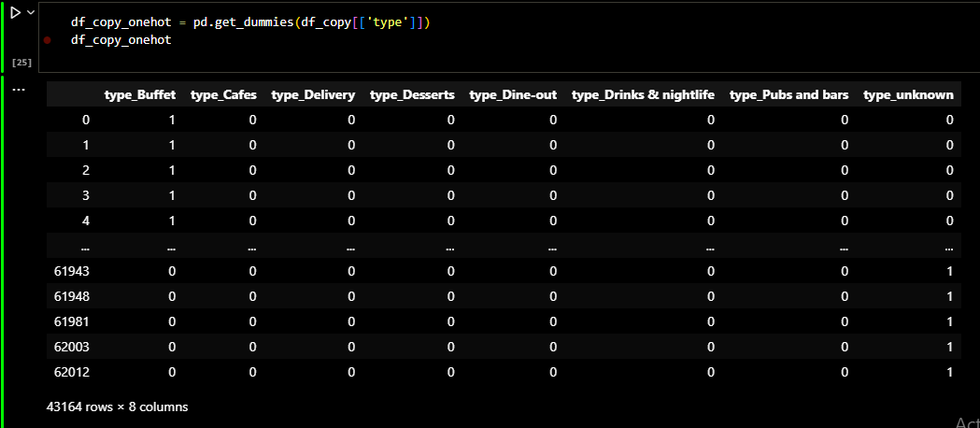Viewport: 980px width, 428px height.
Task: Click the type_Dine-out column header
Action: point(513,94)
